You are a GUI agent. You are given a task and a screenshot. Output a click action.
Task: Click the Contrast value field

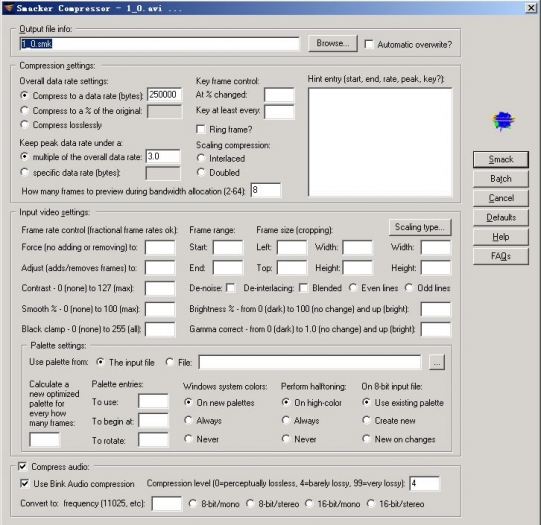coord(160,288)
